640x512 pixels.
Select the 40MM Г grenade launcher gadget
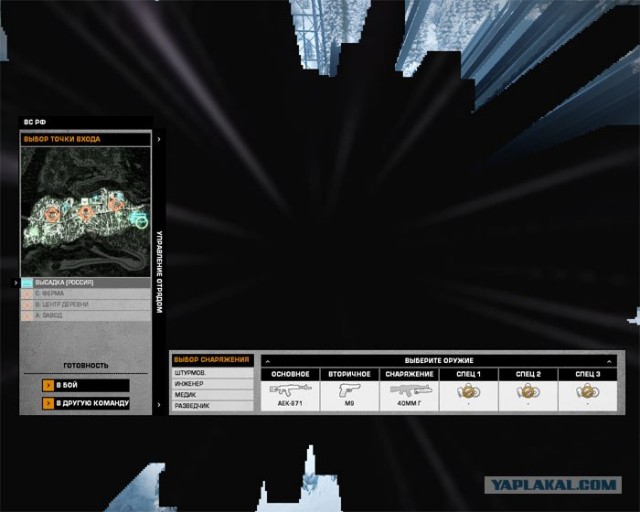(410, 390)
